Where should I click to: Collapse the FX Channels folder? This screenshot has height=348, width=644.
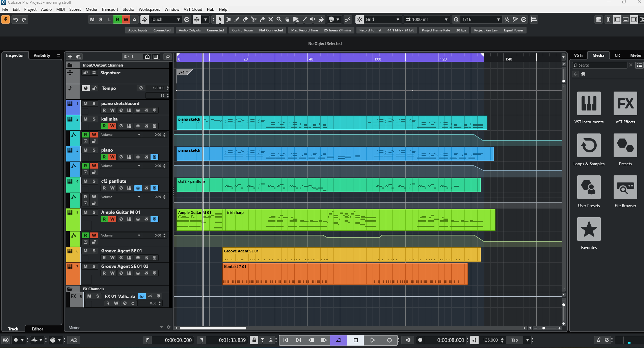tap(70, 289)
